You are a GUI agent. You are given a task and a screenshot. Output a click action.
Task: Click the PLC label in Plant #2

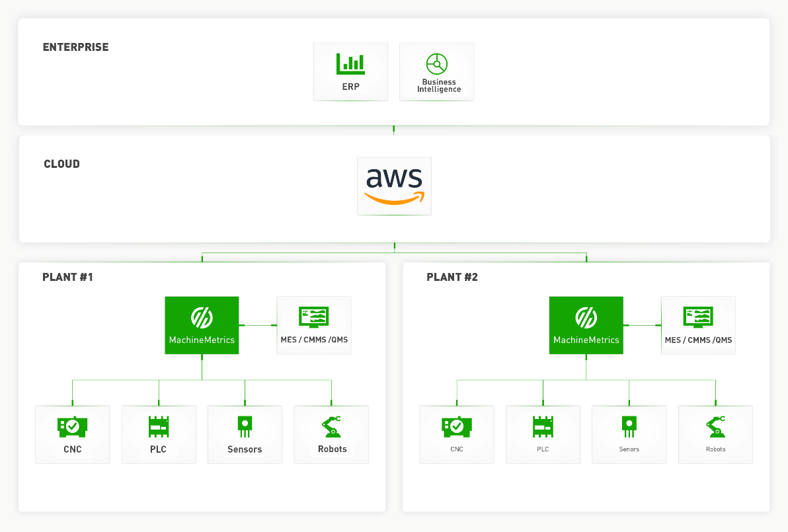pyautogui.click(x=543, y=449)
